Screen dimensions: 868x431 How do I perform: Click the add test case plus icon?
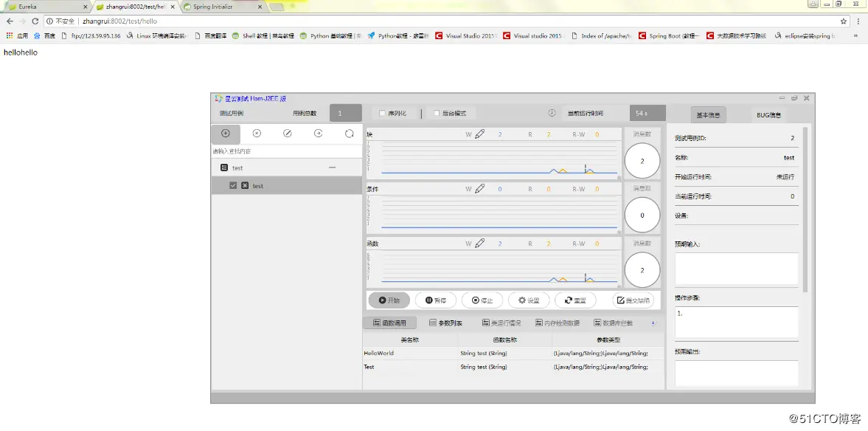tap(226, 134)
